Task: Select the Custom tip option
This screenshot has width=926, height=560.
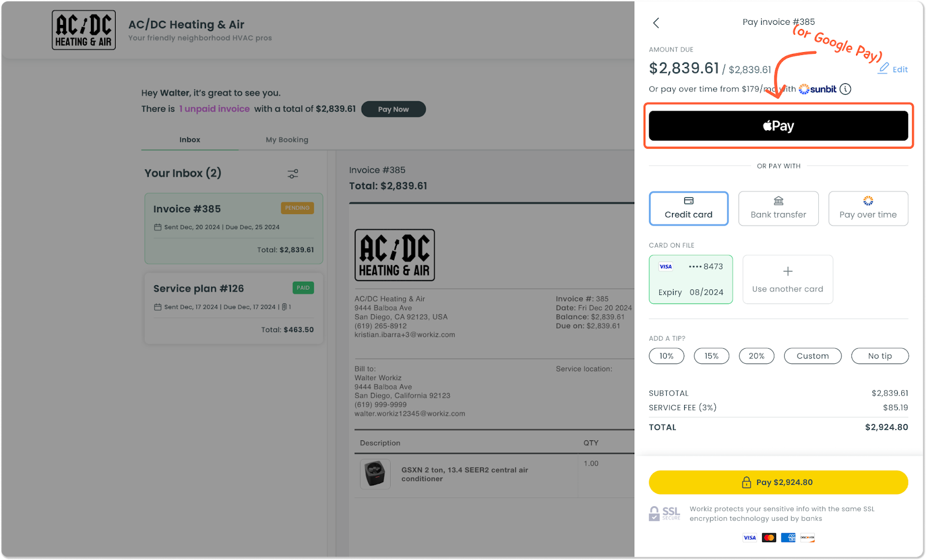Action: pos(813,356)
